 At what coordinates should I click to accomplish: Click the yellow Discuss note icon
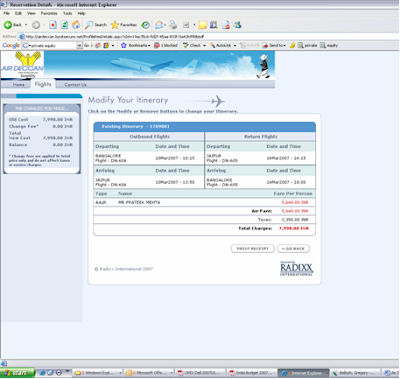203,25
